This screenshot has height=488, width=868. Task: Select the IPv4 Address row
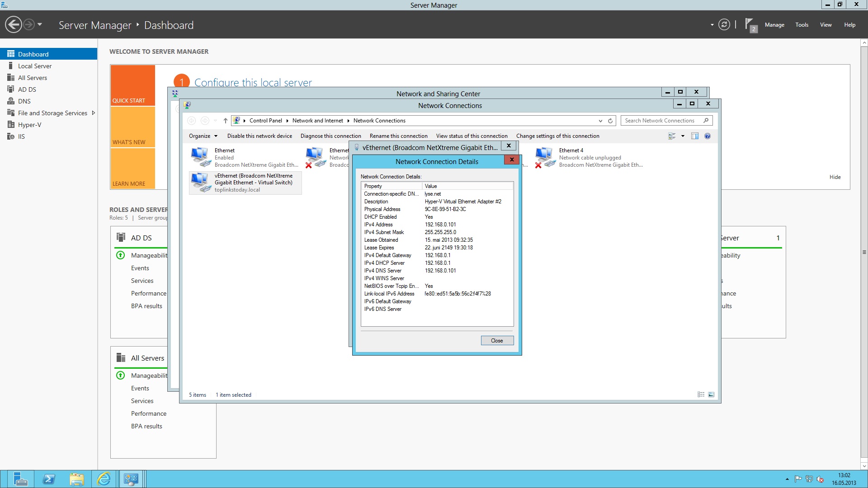(437, 225)
